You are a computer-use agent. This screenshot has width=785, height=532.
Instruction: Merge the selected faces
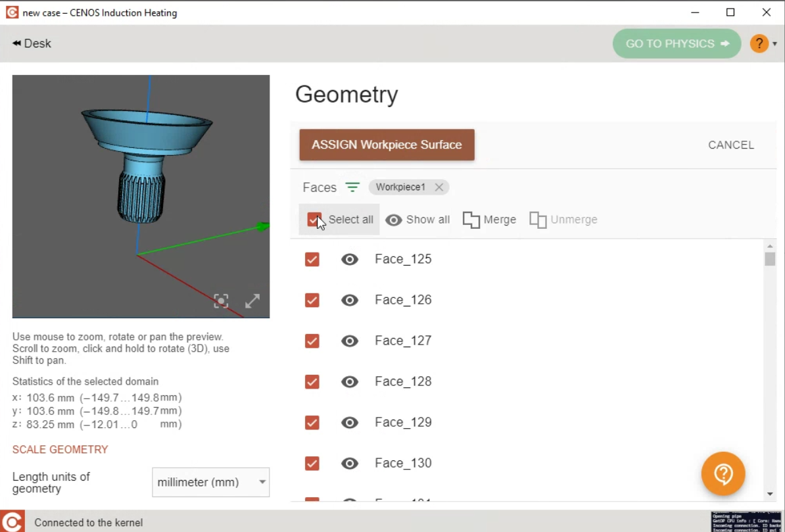[489, 220]
